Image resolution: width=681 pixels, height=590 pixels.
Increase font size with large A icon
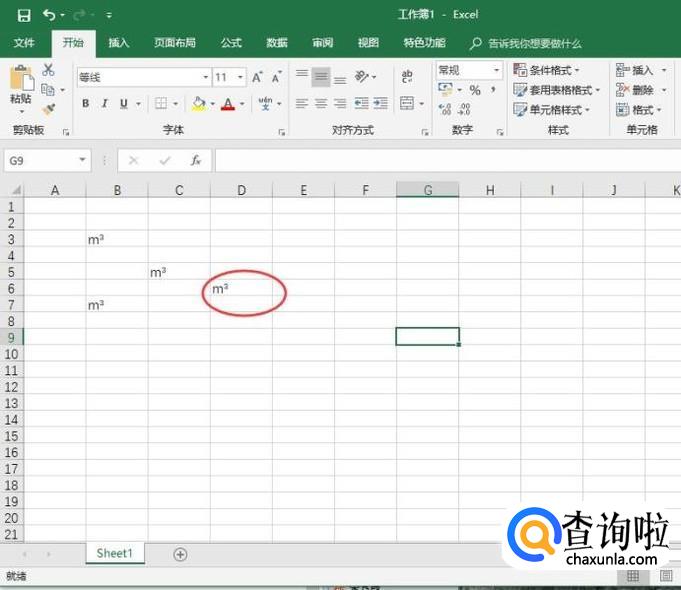[257, 77]
